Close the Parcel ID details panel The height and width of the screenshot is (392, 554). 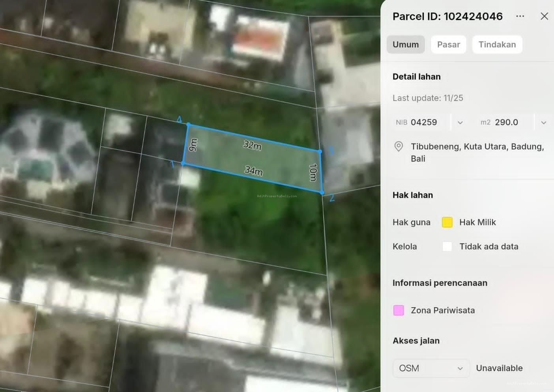tap(544, 16)
